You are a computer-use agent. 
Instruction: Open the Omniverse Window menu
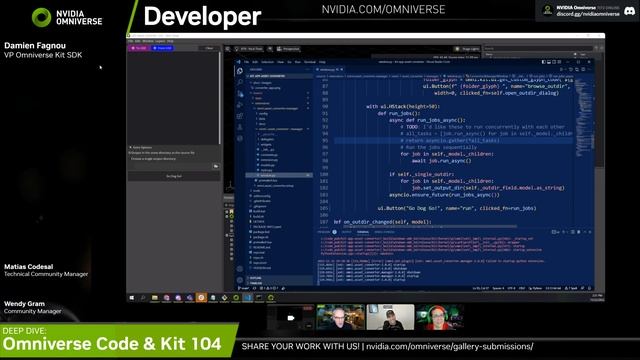(x=148, y=41)
